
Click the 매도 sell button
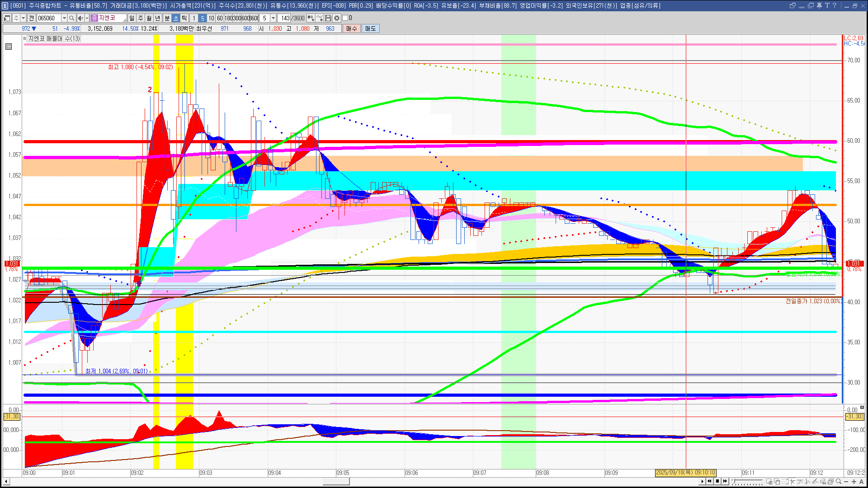point(371,28)
